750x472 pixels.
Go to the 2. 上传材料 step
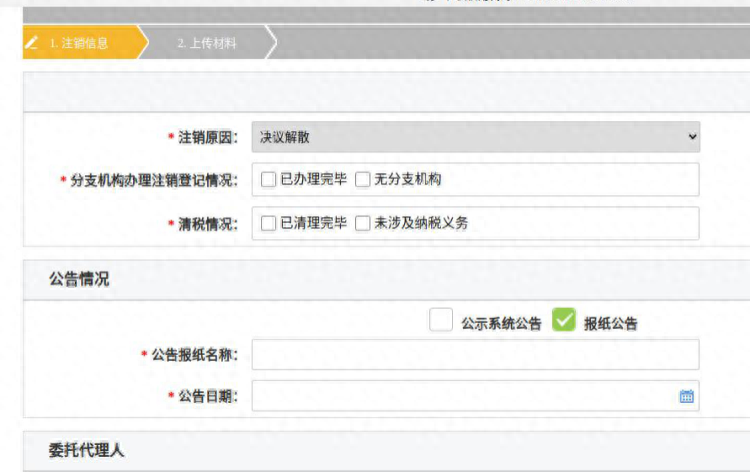point(206,43)
